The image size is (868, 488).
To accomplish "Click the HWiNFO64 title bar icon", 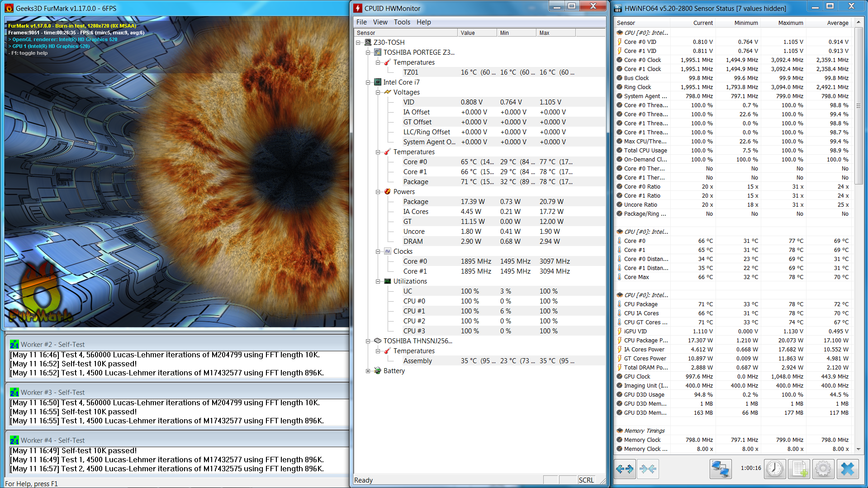I will (618, 8).
